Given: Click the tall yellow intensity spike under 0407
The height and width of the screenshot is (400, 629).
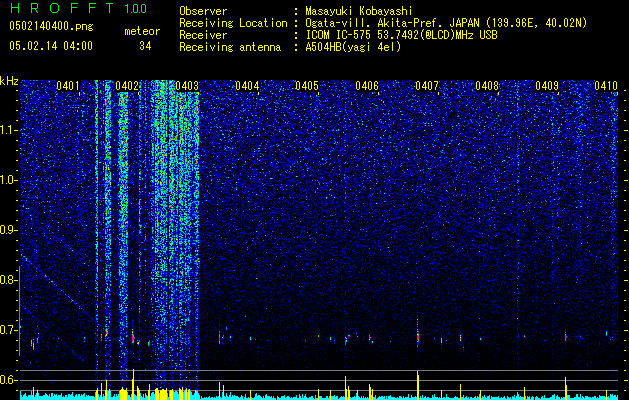Looking at the screenshot, I should (x=418, y=385).
